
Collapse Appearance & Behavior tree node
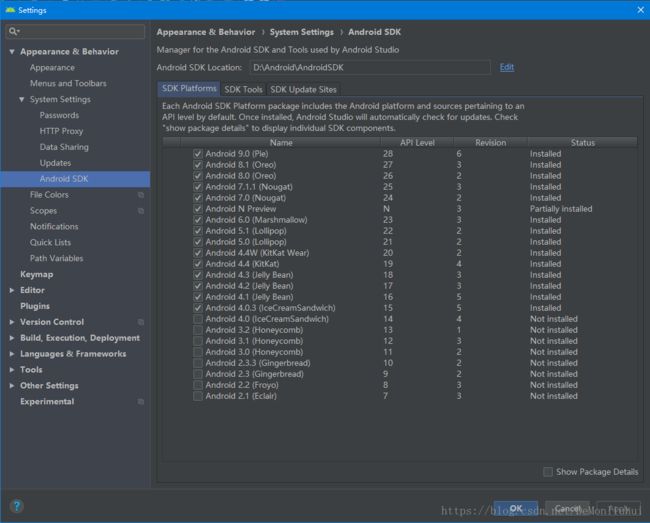[x=12, y=52]
